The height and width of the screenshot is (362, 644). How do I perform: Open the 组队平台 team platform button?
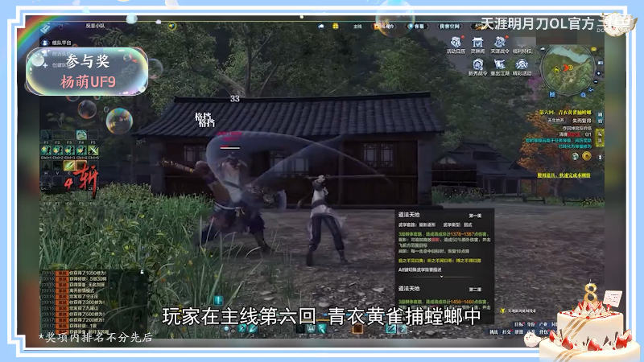(57, 43)
